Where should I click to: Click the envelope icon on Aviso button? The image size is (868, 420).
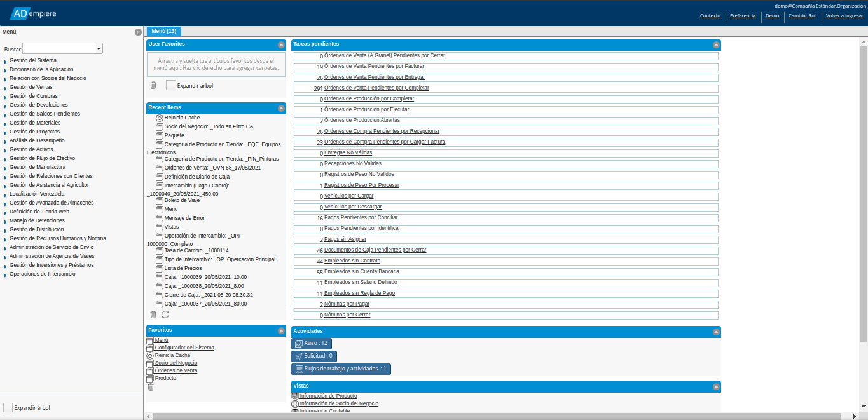pyautogui.click(x=298, y=343)
